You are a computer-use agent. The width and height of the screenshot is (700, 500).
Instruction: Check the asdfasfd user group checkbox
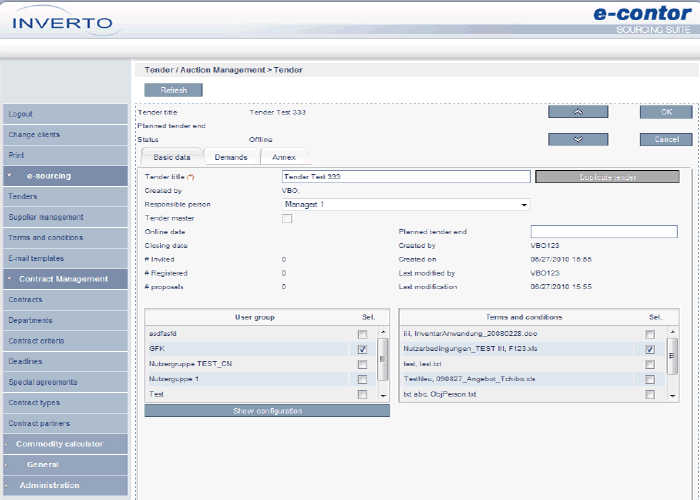point(362,334)
